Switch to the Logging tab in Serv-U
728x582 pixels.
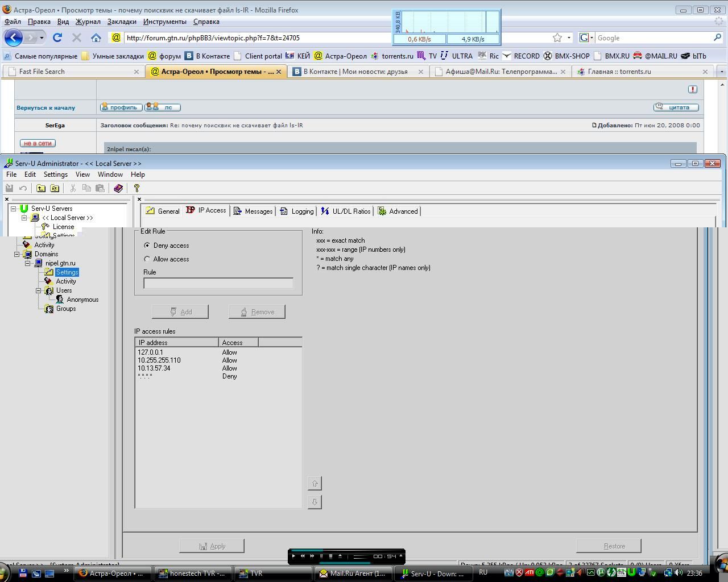pos(297,211)
